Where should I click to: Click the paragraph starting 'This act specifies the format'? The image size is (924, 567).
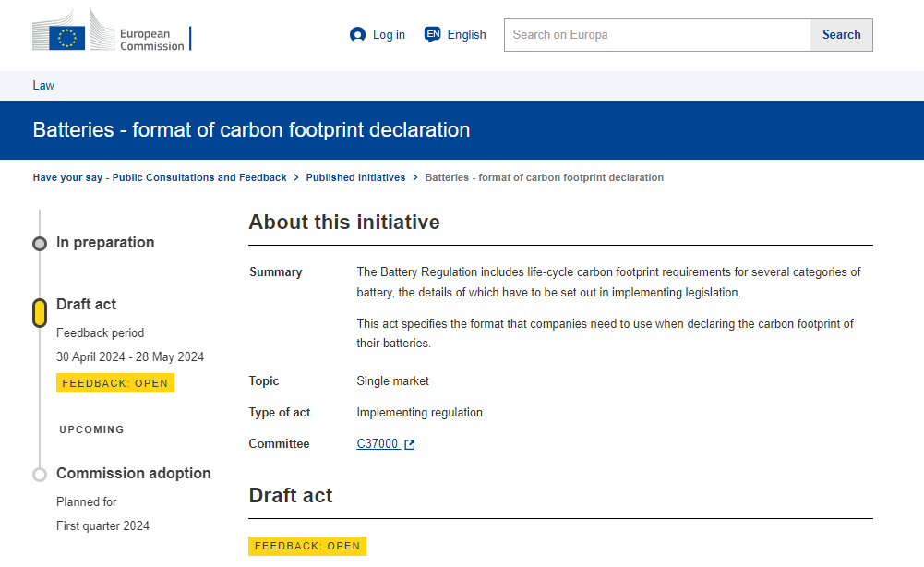click(606, 333)
